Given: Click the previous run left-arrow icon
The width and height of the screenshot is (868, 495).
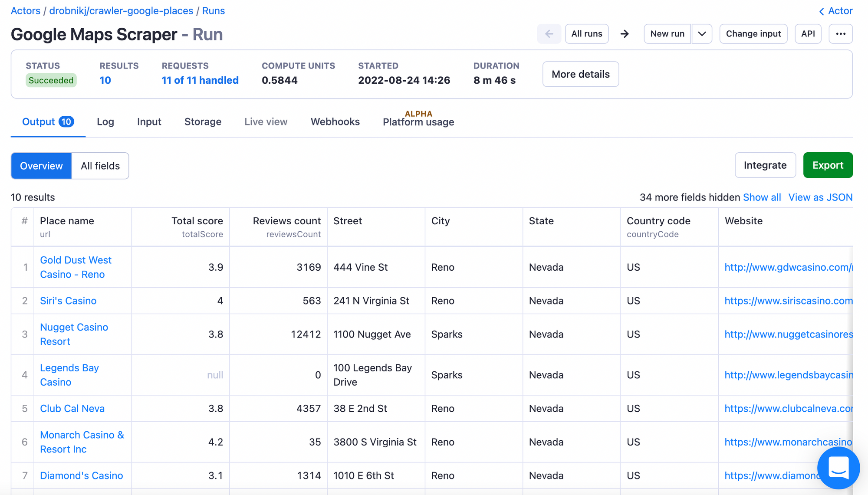Looking at the screenshot, I should [549, 33].
